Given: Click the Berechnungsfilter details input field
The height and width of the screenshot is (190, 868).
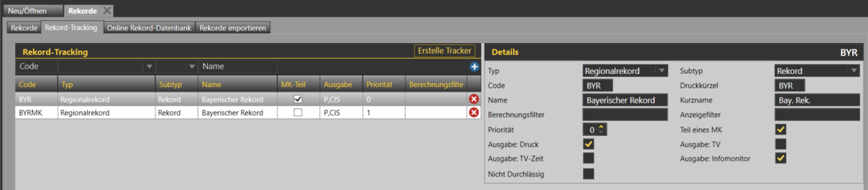Looking at the screenshot, I should 625,115.
